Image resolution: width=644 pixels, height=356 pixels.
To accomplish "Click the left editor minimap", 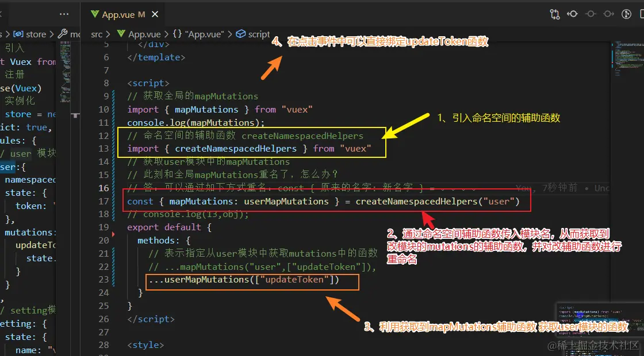I will click(66, 72).
